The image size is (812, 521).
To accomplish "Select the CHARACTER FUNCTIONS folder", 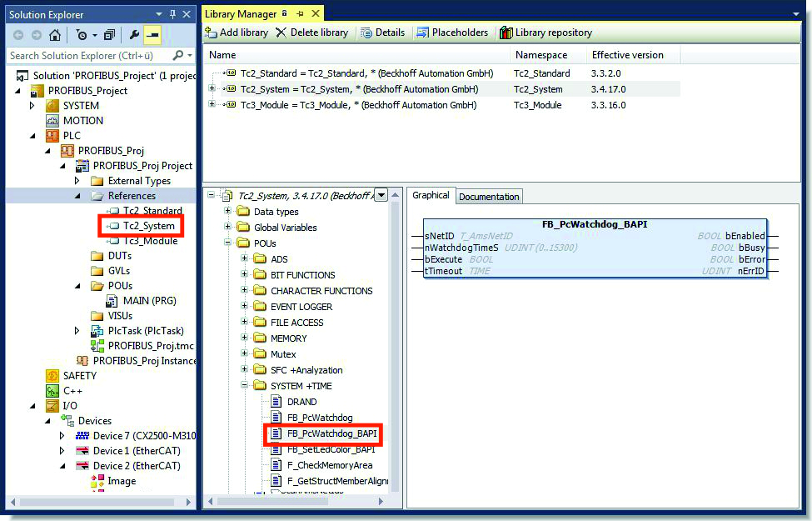I will tap(321, 291).
